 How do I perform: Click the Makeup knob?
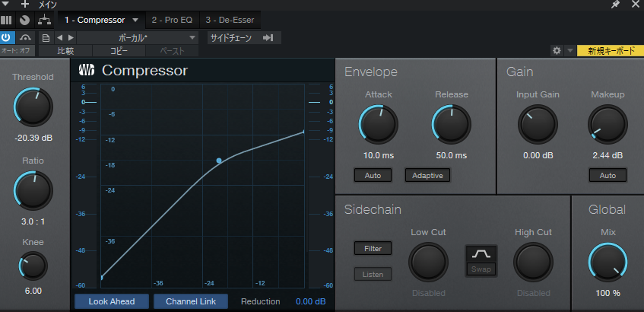point(608,124)
